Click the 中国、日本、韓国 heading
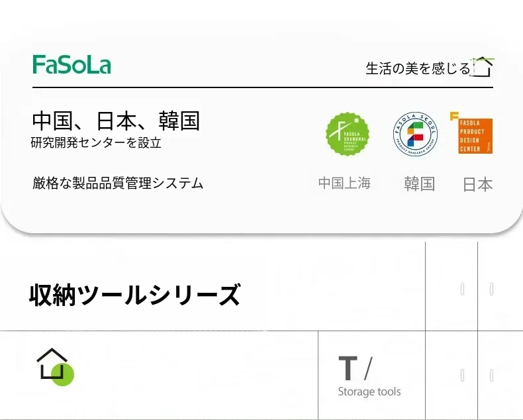 tap(116, 121)
